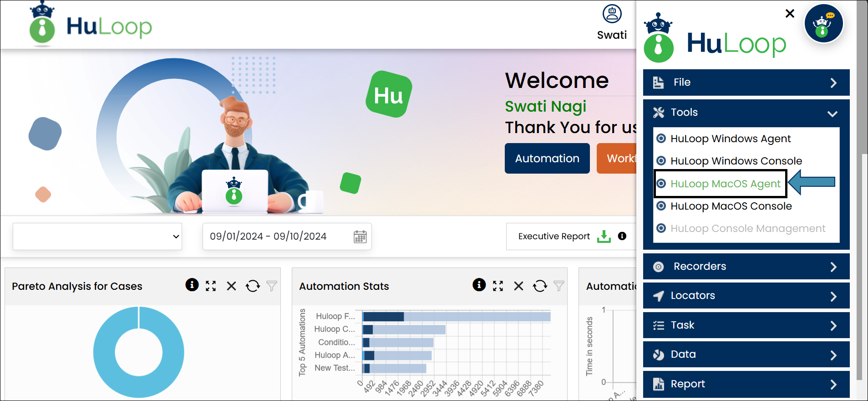Image resolution: width=868 pixels, height=401 pixels.
Task: Select HuLoop MacOS Console option
Action: click(x=731, y=206)
